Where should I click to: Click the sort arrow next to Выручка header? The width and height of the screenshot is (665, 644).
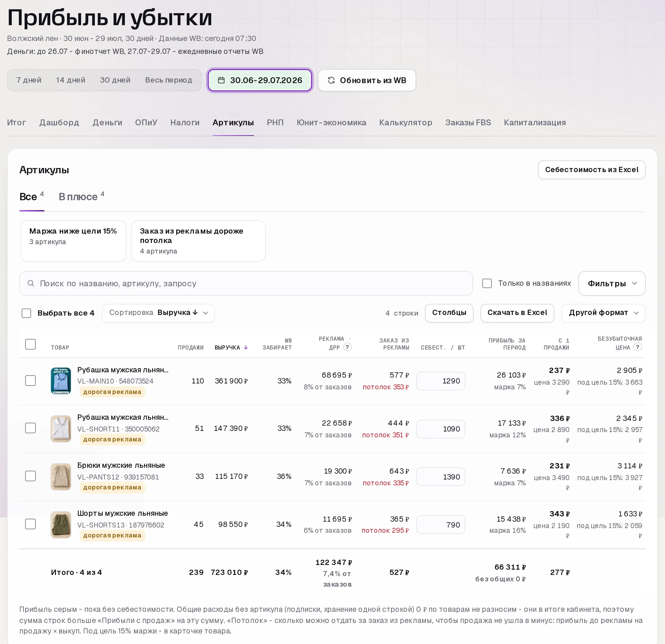(x=246, y=347)
